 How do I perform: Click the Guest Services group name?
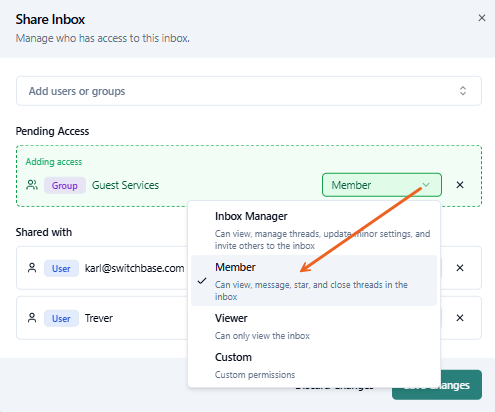[125, 185]
